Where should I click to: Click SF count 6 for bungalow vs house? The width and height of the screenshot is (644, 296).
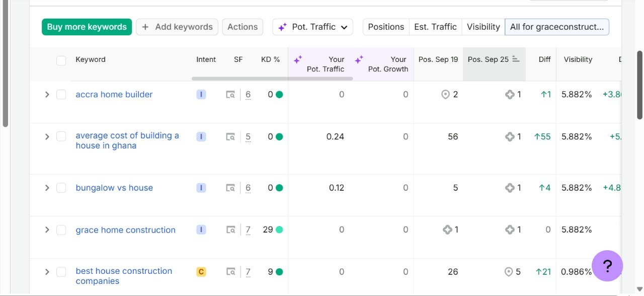pos(248,188)
